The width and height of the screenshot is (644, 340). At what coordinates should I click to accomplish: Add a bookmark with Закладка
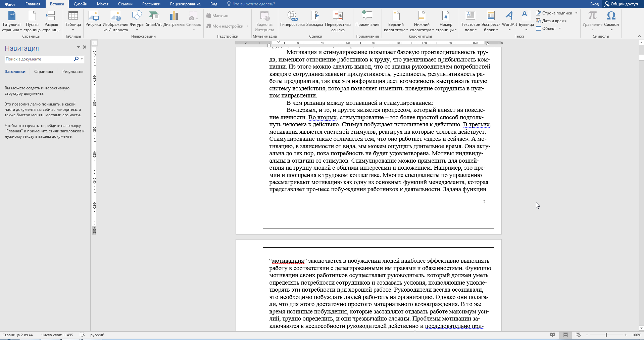[x=315, y=19]
